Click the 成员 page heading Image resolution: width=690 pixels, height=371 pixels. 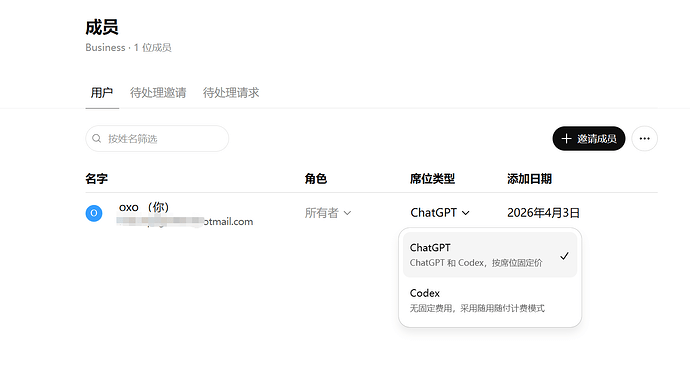[102, 27]
